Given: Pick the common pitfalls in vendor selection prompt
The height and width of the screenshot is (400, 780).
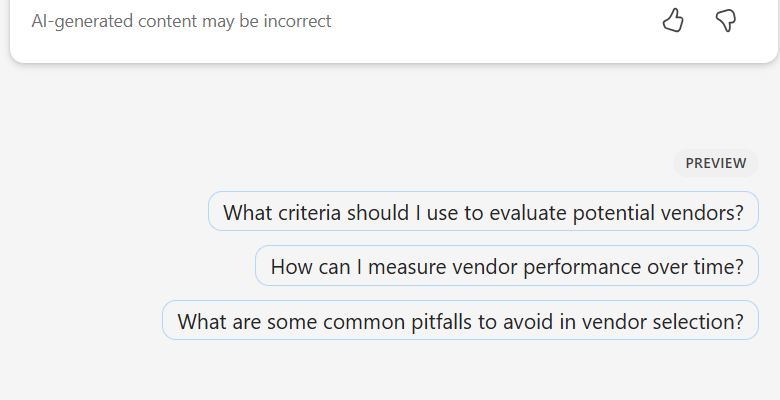Looking at the screenshot, I should point(460,321).
